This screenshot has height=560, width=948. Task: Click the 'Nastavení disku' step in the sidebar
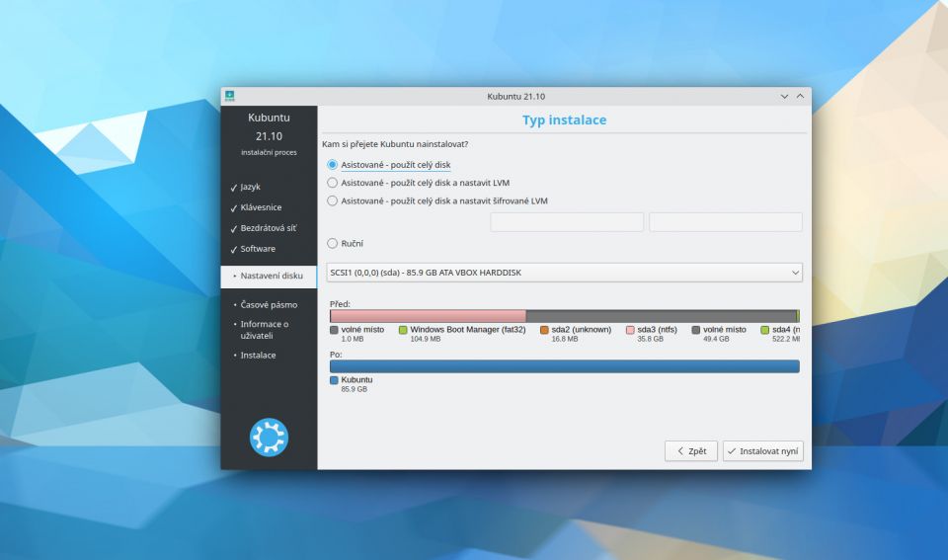(x=269, y=276)
